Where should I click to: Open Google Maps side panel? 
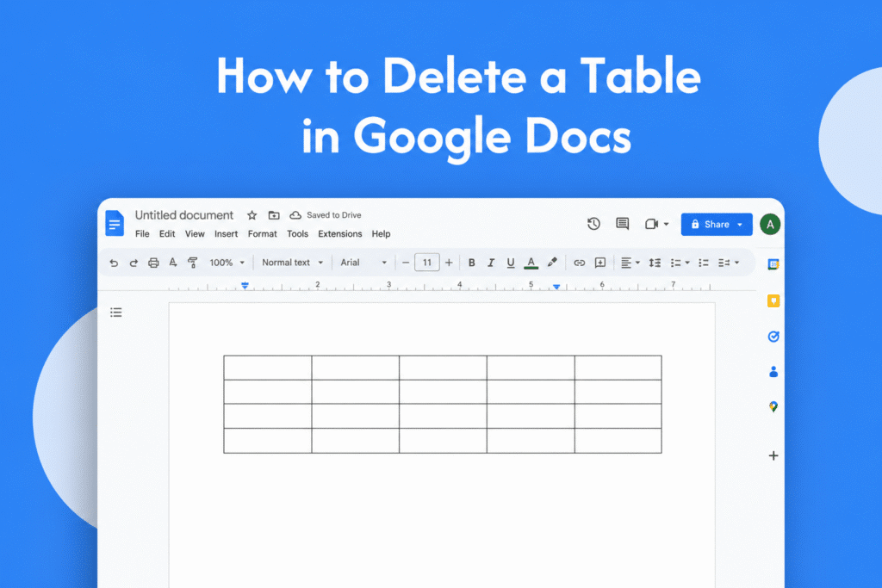773,406
